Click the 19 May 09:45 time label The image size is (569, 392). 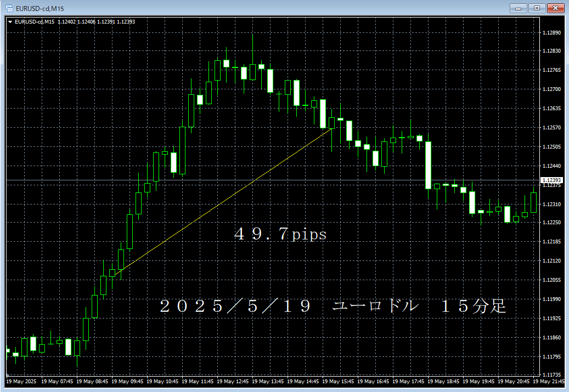[x=127, y=382]
